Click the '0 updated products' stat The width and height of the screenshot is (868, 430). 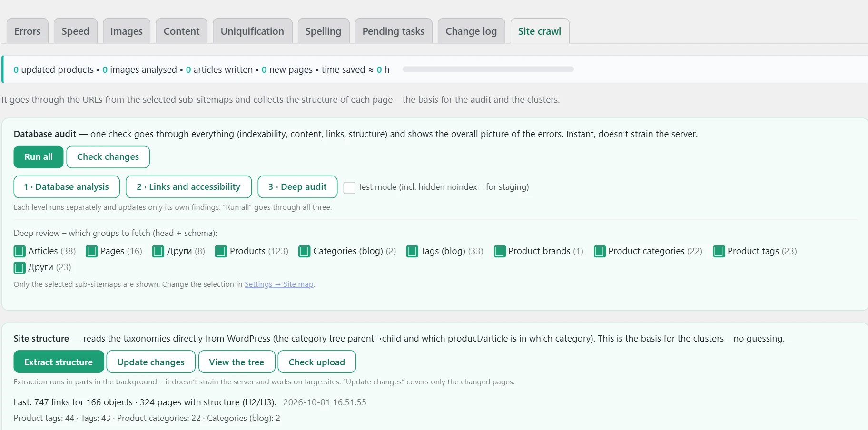[54, 70]
